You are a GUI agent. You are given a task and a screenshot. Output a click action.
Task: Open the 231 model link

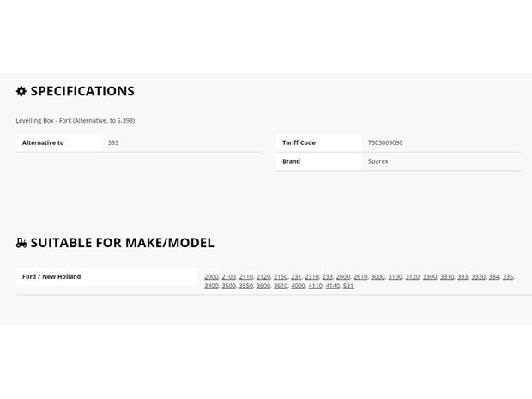tap(296, 277)
